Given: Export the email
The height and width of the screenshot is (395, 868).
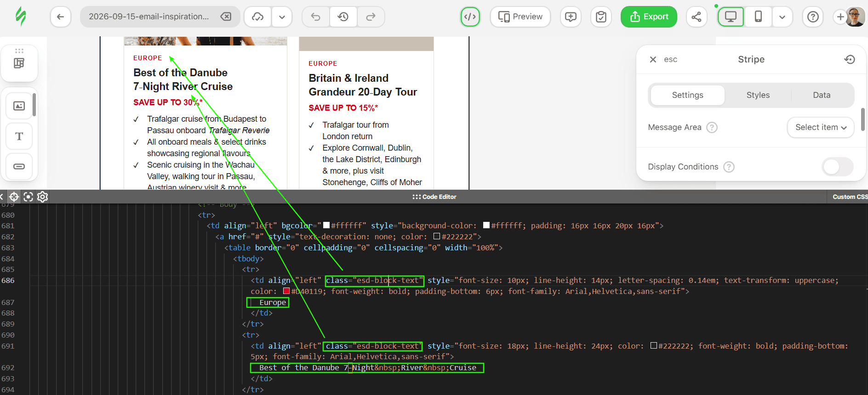Looking at the screenshot, I should tap(649, 17).
